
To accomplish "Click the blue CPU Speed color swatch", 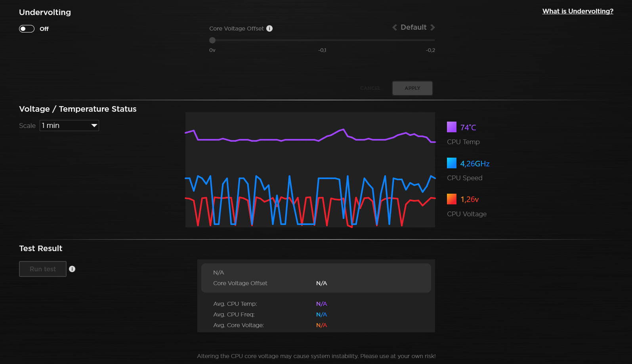I will pos(452,163).
